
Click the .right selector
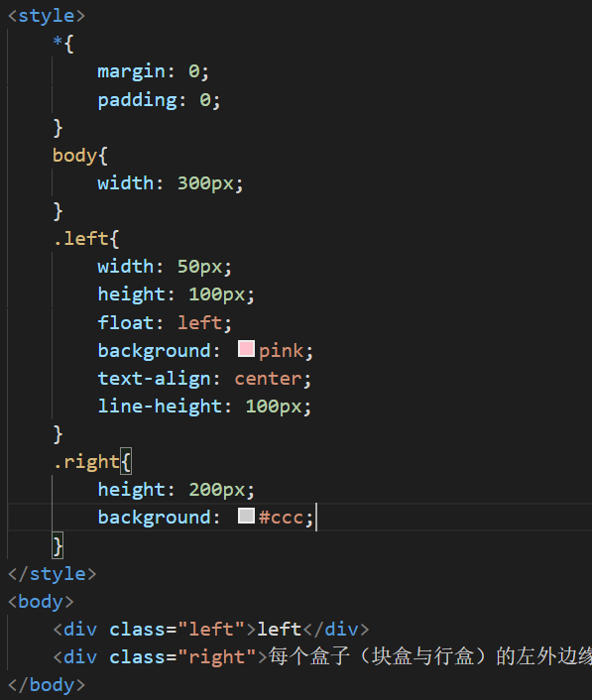coord(86,462)
